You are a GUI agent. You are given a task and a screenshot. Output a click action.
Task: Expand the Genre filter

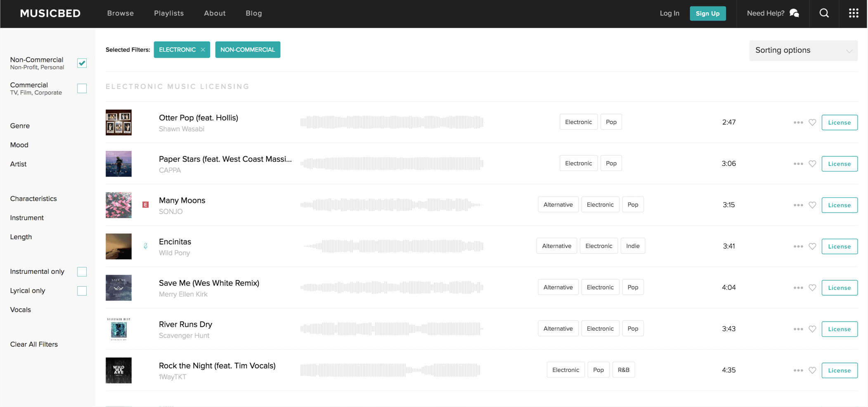20,126
